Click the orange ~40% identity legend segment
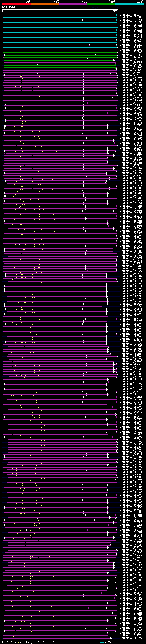Image resolution: width=146 pixels, height=644 pixels. (45, 4)
